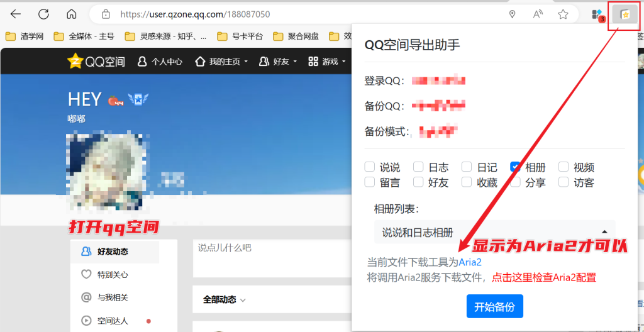
Task: Open 聚合网盘 bookmark folder
Action: pyautogui.click(x=296, y=36)
